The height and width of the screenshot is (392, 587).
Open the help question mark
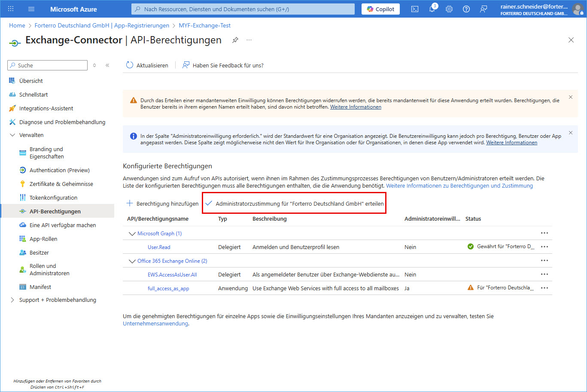tap(466, 9)
